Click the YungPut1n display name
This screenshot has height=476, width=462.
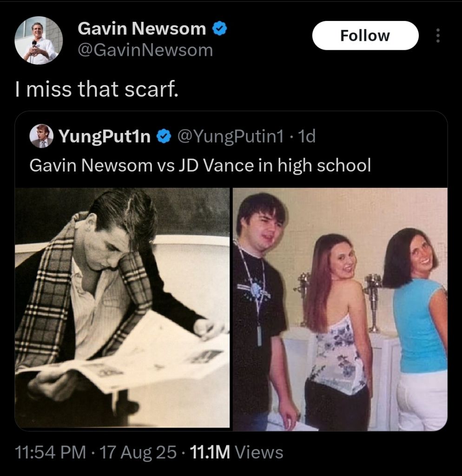(105, 136)
